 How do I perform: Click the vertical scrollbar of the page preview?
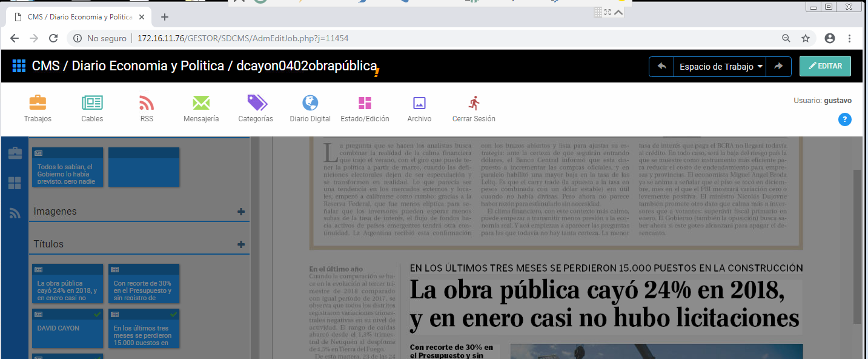pyautogui.click(x=857, y=246)
